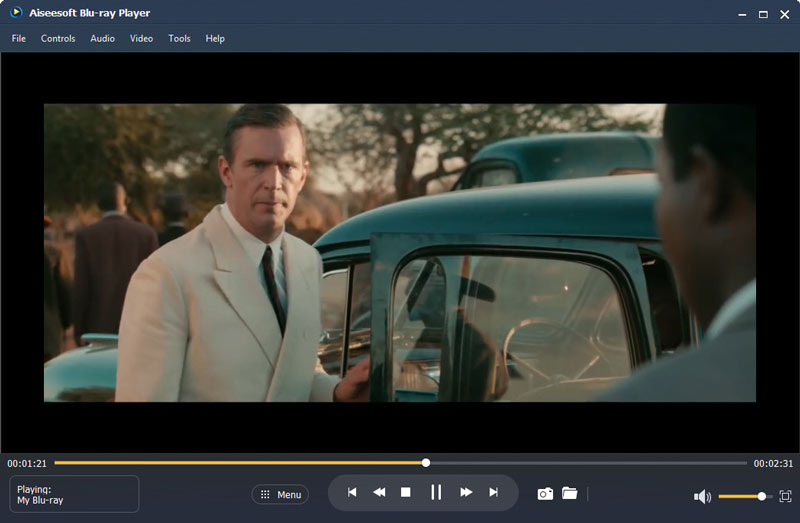Take a snapshot with camera icon
This screenshot has height=523, width=800.
click(545, 493)
